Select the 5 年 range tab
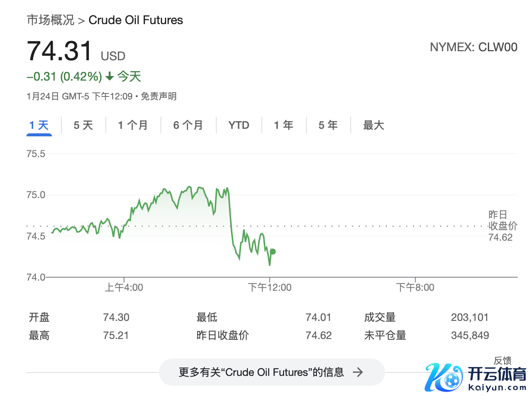 point(328,125)
